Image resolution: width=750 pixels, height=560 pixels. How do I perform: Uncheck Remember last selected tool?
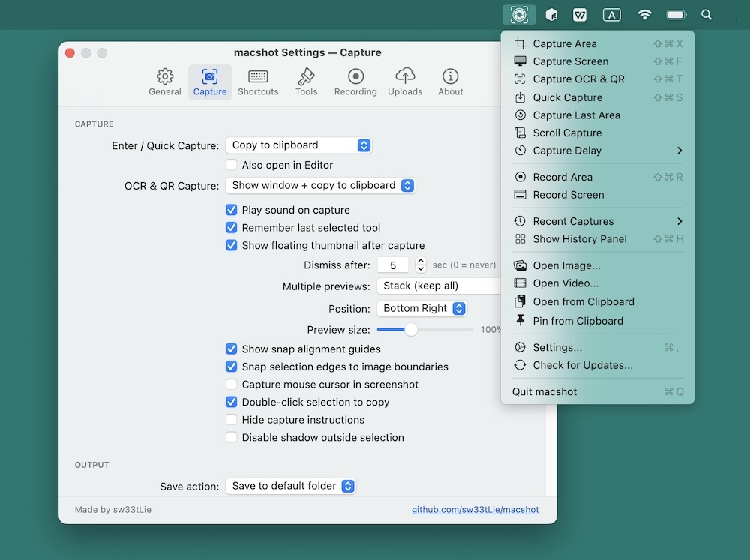click(x=232, y=228)
